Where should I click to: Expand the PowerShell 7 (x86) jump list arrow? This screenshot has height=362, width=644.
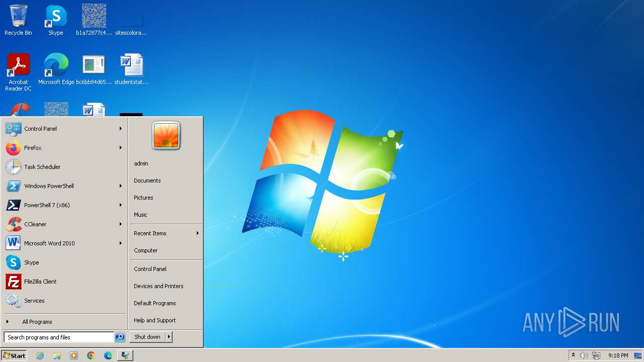[121, 205]
